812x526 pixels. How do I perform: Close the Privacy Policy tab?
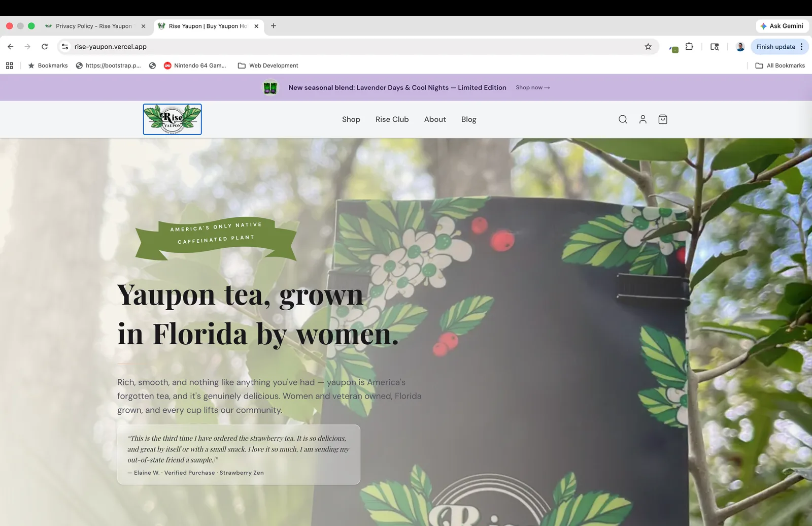pos(143,26)
